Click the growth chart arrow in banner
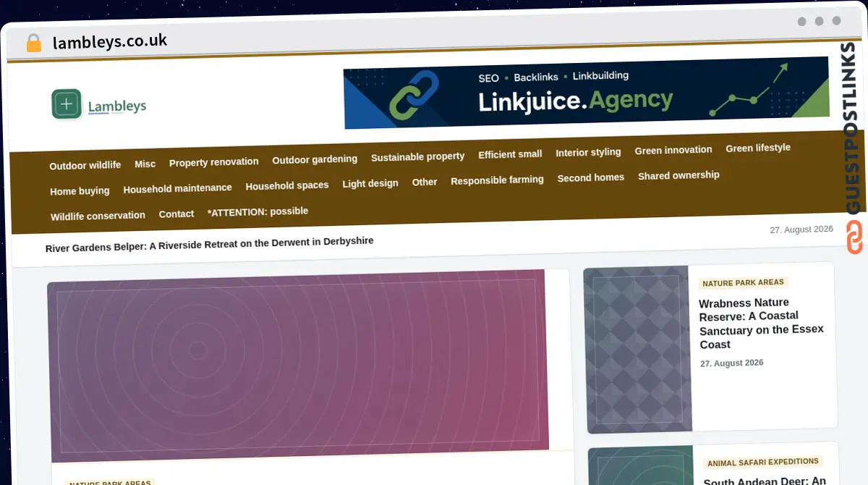 pyautogui.click(x=749, y=89)
